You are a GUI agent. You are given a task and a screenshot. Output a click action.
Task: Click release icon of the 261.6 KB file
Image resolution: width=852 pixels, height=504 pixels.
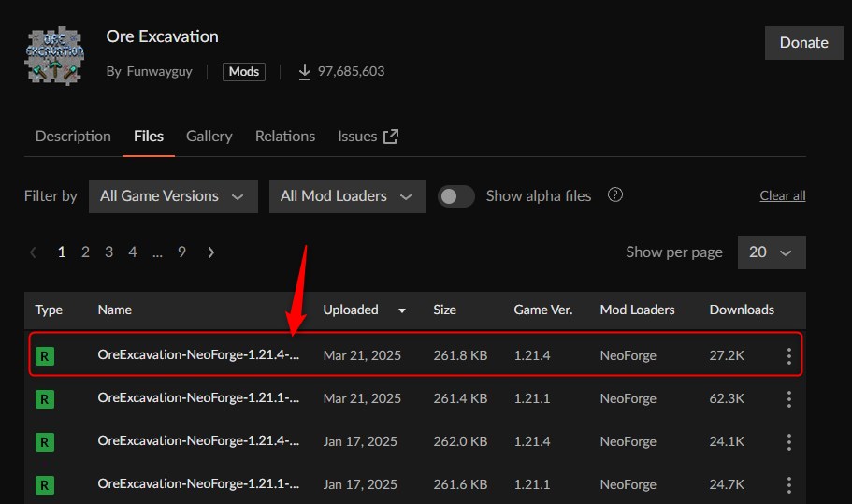45,485
